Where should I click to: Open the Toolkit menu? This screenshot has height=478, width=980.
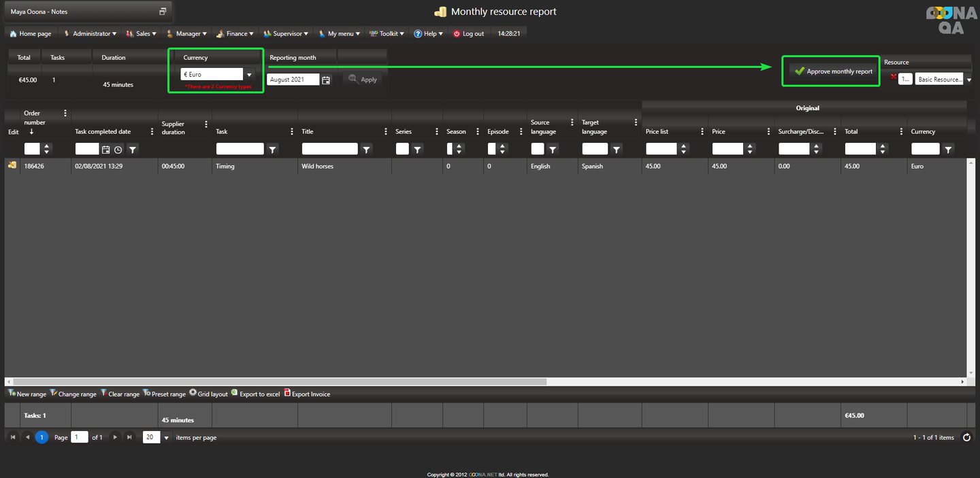coord(387,33)
